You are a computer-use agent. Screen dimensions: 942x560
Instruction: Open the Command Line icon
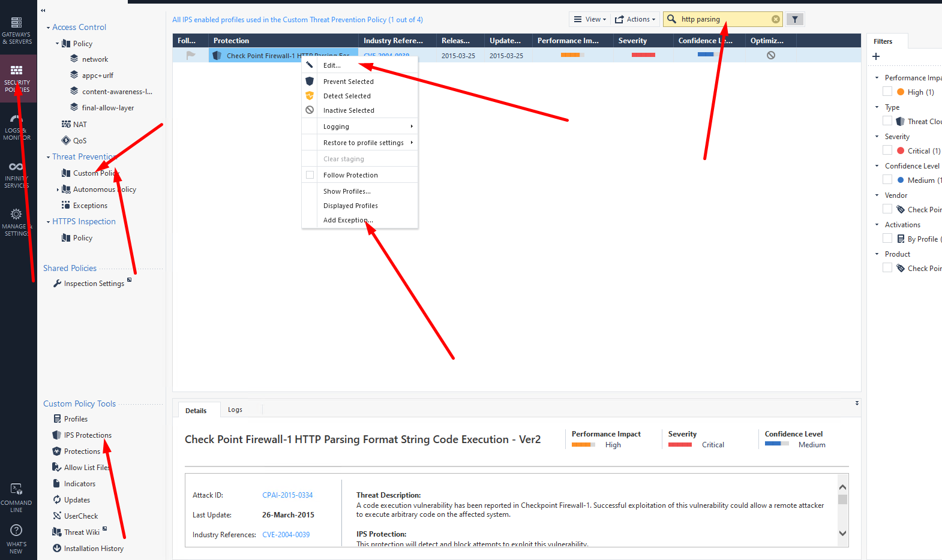pos(16,489)
